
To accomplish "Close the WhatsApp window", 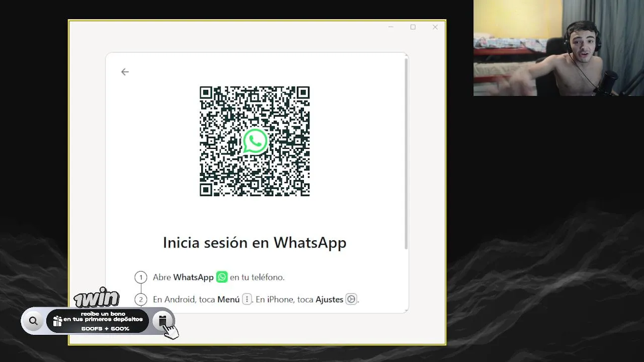I will click(435, 27).
